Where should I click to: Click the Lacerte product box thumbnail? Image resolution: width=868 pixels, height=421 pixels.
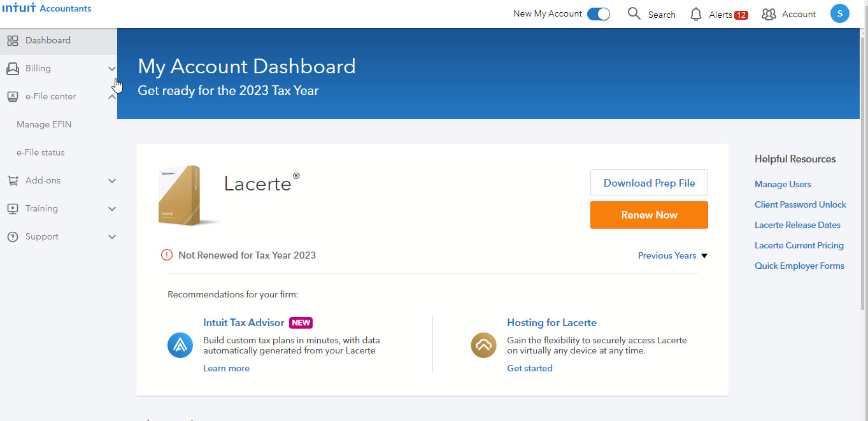point(188,196)
